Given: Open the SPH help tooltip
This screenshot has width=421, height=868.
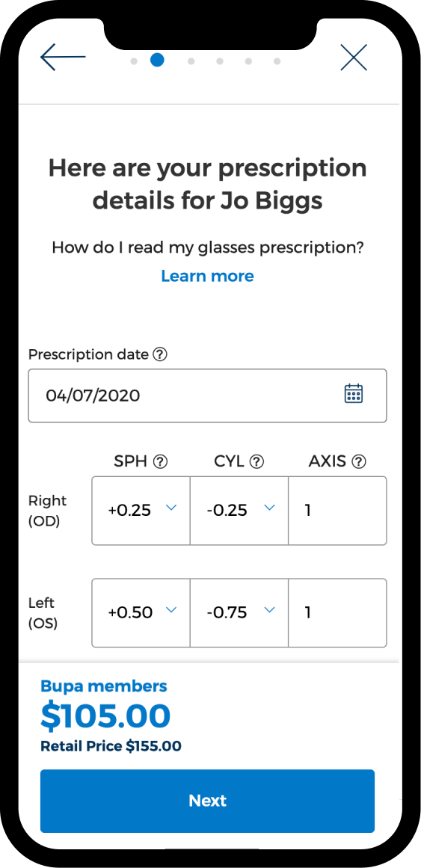Looking at the screenshot, I should click(x=160, y=461).
